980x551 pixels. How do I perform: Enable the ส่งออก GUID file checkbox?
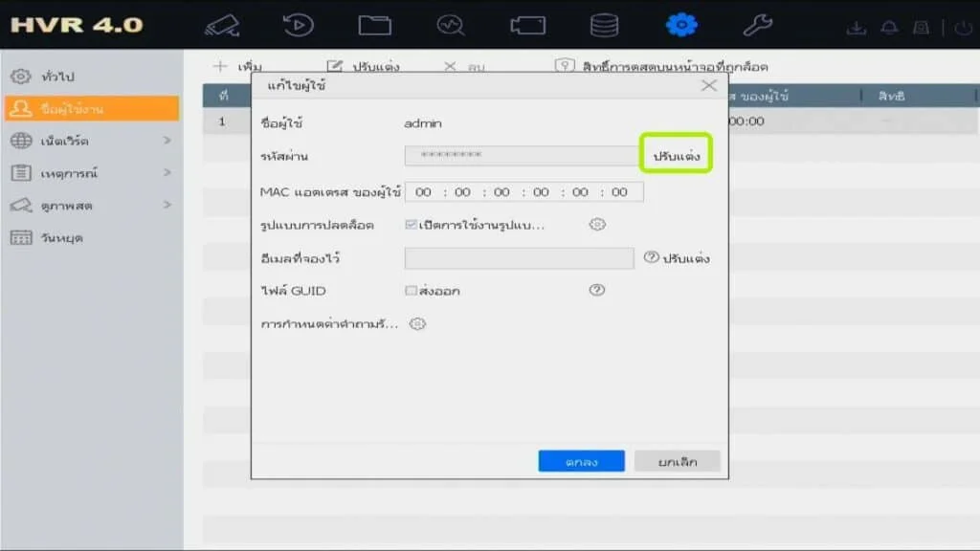411,290
